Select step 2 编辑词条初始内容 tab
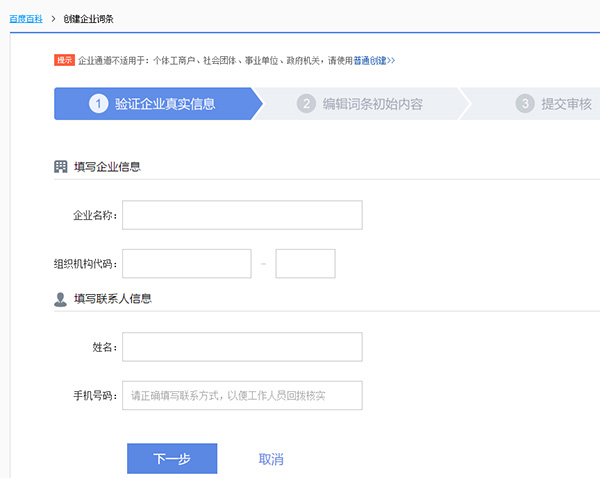The height and width of the screenshot is (478, 600). (361, 104)
